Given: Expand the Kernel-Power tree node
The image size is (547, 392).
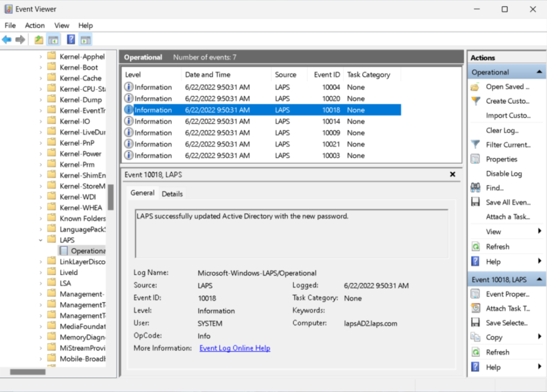Looking at the screenshot, I should tap(40, 154).
